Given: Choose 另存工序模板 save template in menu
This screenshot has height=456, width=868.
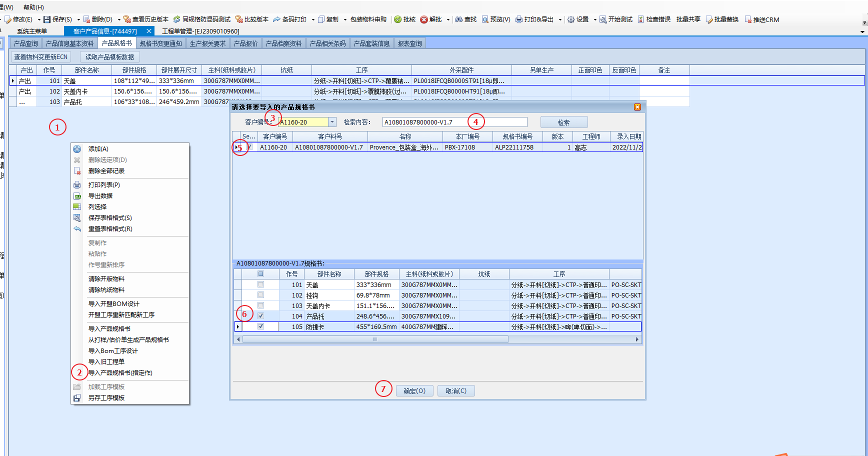Looking at the screenshot, I should pos(106,398).
